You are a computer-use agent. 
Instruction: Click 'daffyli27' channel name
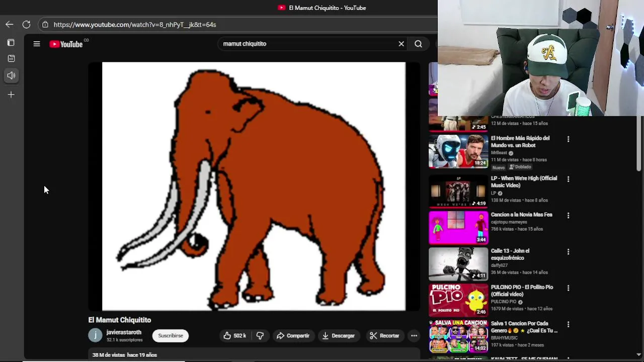500,265
